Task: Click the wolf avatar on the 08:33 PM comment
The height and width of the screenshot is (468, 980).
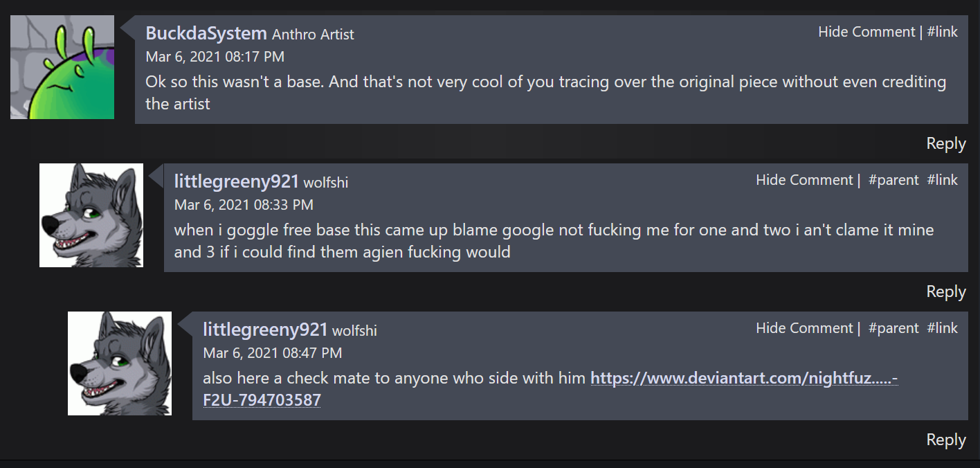Action: coord(91,215)
